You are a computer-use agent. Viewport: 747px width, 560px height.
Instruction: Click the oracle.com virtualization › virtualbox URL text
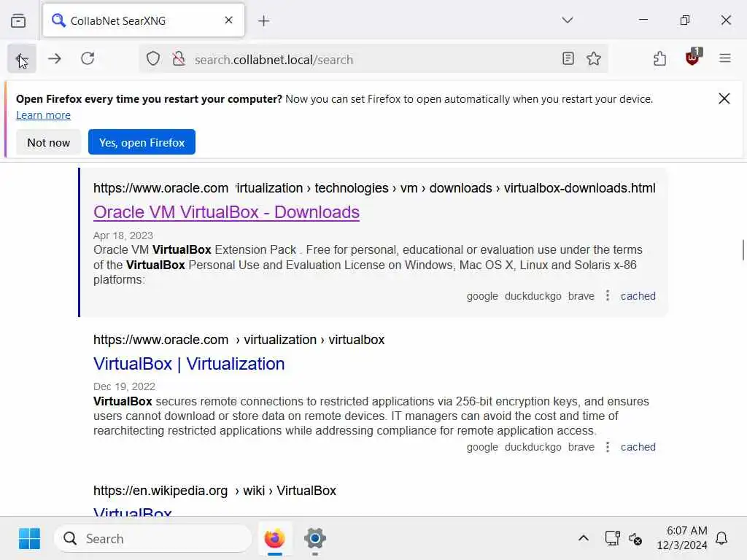pyautogui.click(x=239, y=340)
